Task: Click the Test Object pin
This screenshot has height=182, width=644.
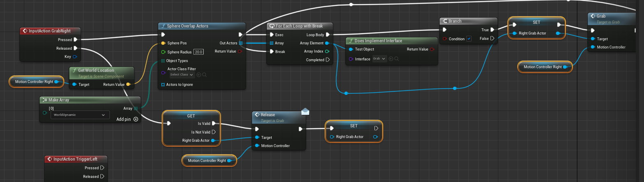Action: [351, 49]
